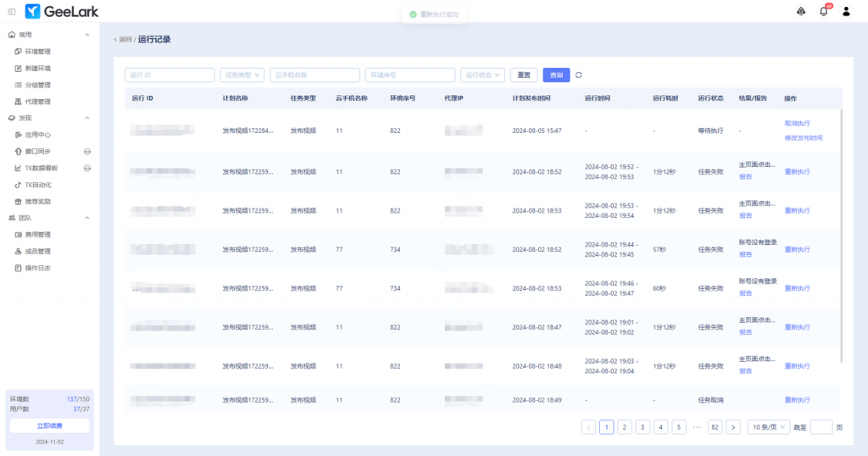Viewport: 868px width, 456px height.
Task: Click the refresh icon next to 查询
Action: (x=579, y=75)
